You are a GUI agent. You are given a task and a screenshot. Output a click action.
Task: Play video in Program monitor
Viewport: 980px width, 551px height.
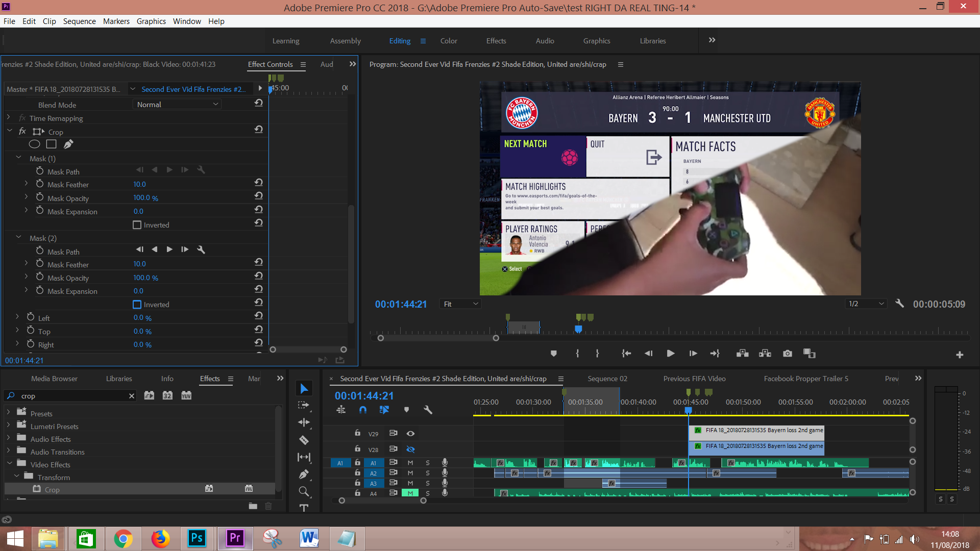click(671, 354)
